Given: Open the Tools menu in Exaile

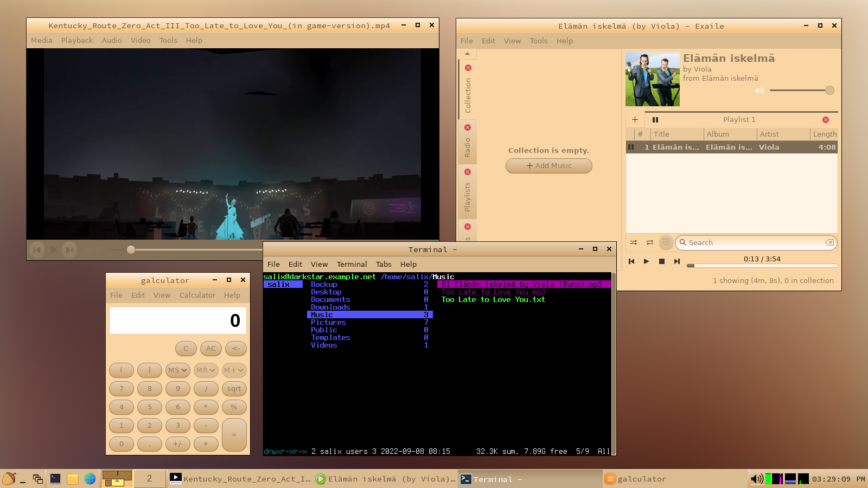Looking at the screenshot, I should (539, 41).
